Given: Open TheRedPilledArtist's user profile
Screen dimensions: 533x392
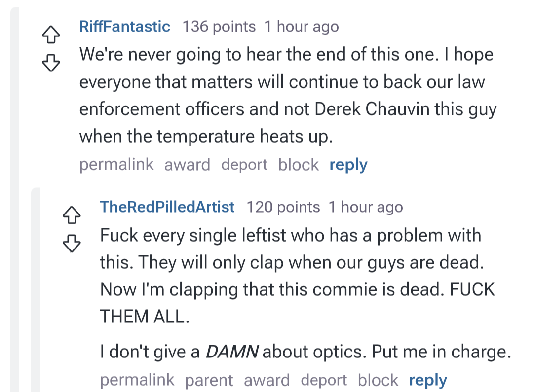Looking at the screenshot, I should coord(167,207).
